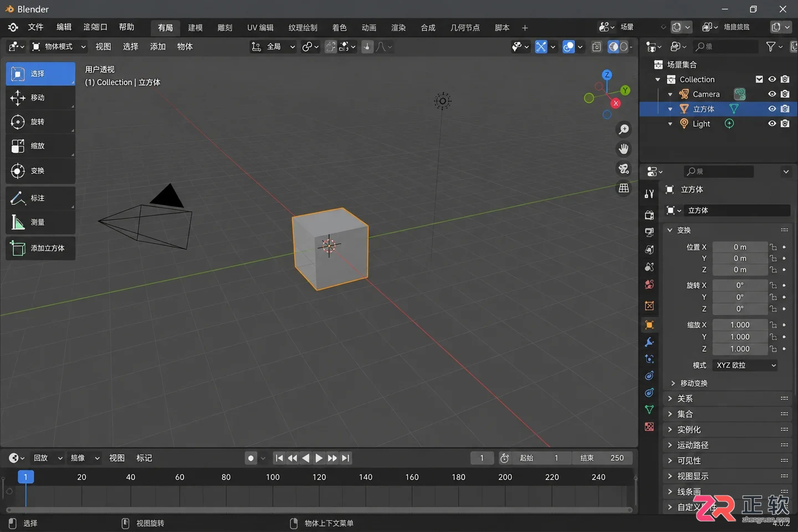Image resolution: width=798 pixels, height=532 pixels.
Task: Switch orthographic/perspective grid icon
Action: pyautogui.click(x=624, y=188)
